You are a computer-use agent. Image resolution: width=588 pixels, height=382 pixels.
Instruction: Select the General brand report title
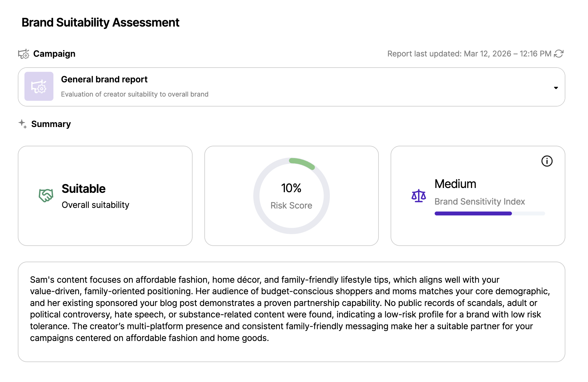click(x=104, y=79)
